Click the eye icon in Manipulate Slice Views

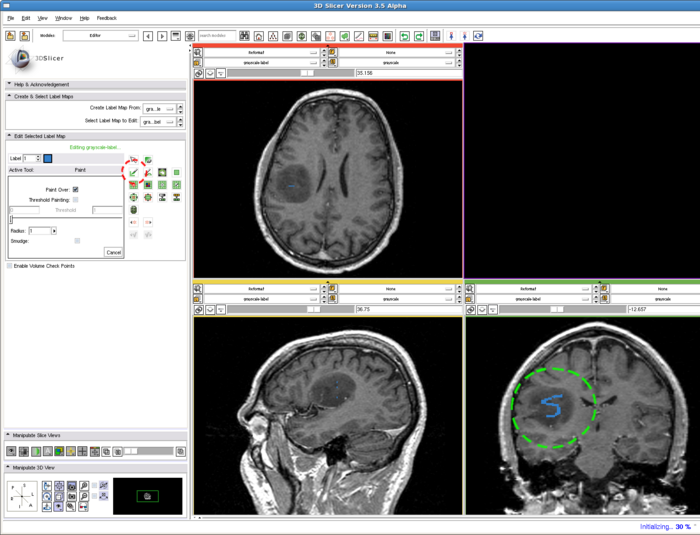12,452
